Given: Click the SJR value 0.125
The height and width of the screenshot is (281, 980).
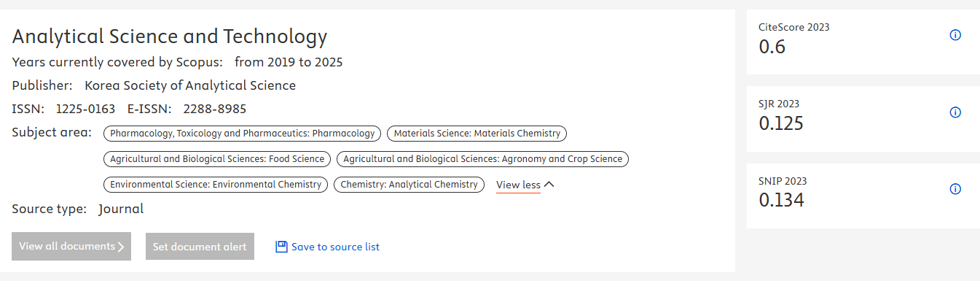Looking at the screenshot, I should click(781, 123).
